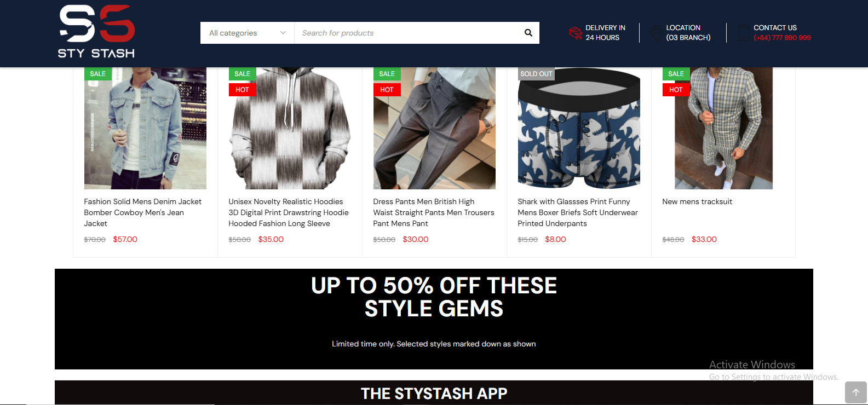Screen dimensions: 868x405
Task: Open the Shark Print Boxer Briefs title
Action: coord(578,212)
